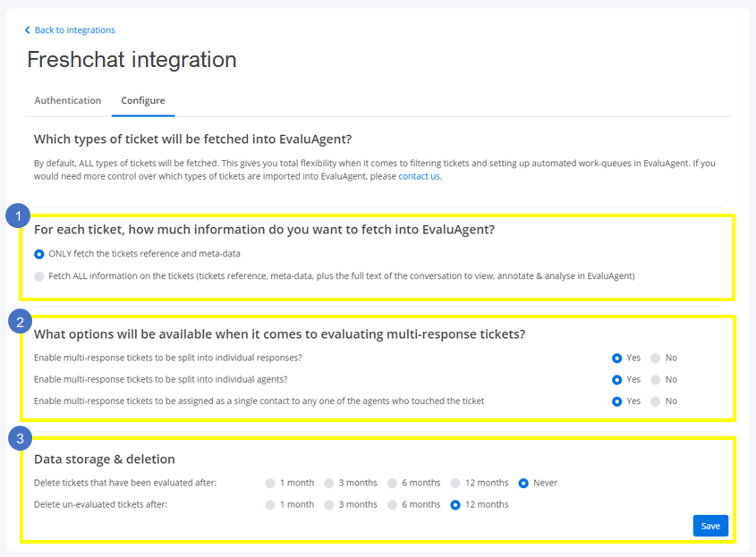Set un-evaluated tickets deletion to 12 months
This screenshot has width=756, height=557.
[x=455, y=505]
